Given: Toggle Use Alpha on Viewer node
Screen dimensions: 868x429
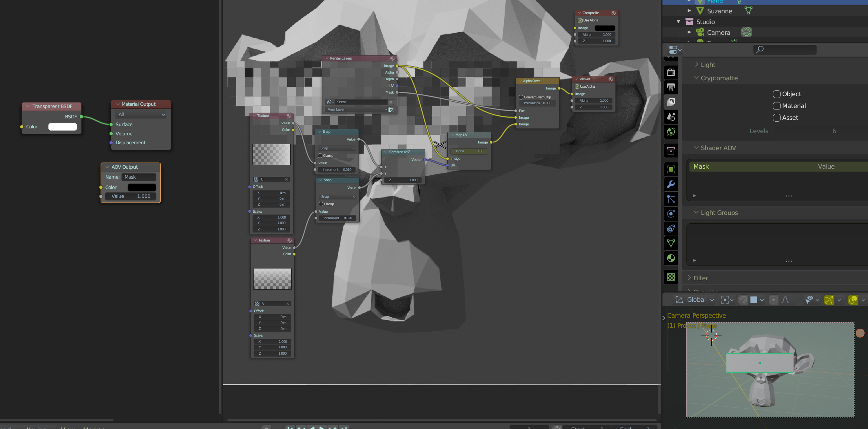Looking at the screenshot, I should pyautogui.click(x=577, y=87).
